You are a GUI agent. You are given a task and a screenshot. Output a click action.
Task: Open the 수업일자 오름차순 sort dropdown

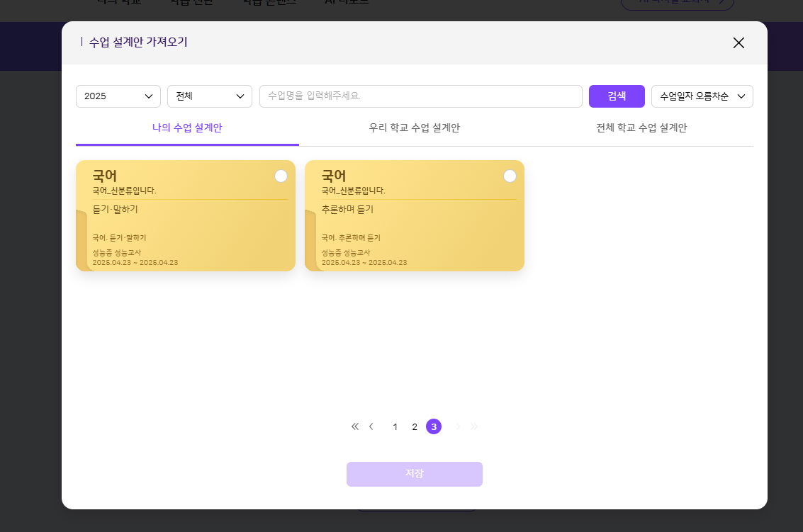pos(702,96)
